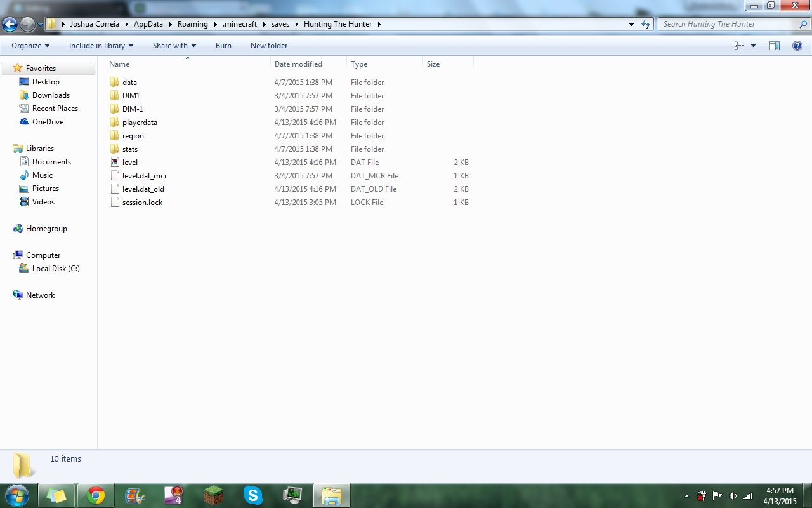Open Recent Places in Favorites
Viewport: 812px width, 508px height.
[55, 109]
